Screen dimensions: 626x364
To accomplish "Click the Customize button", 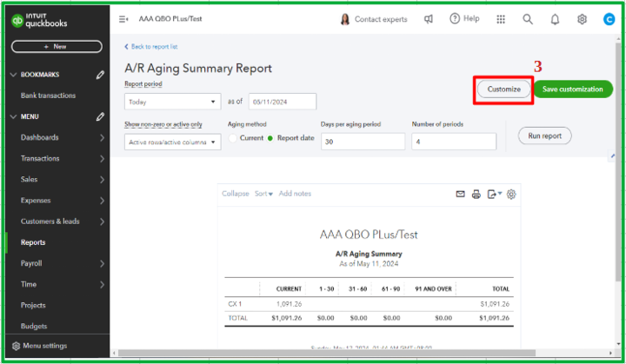I will click(503, 89).
